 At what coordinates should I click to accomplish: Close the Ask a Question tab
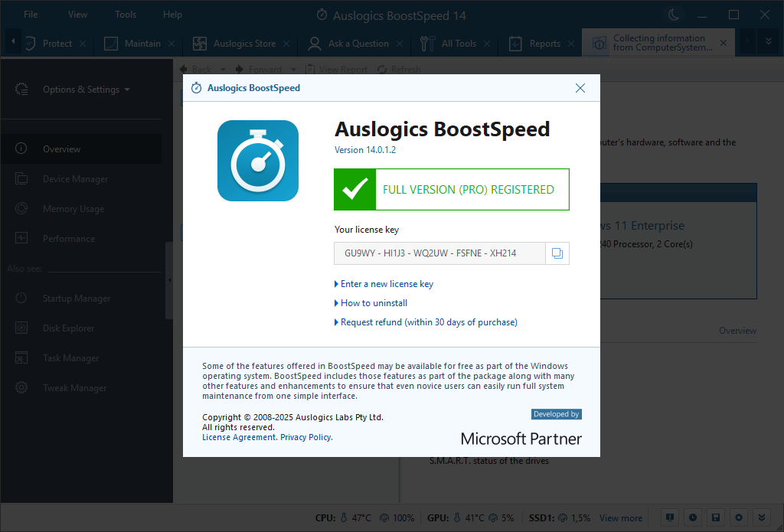click(400, 44)
